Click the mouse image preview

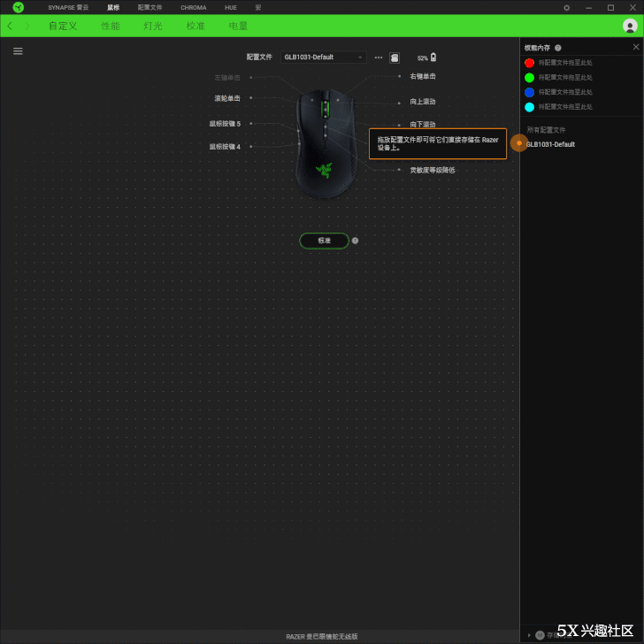pyautogui.click(x=325, y=143)
